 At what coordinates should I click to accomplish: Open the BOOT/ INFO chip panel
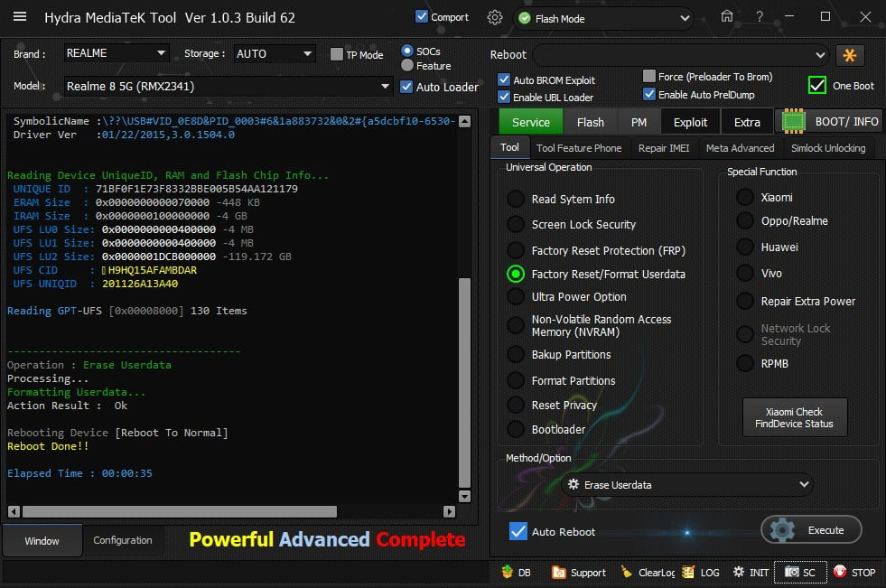point(829,122)
